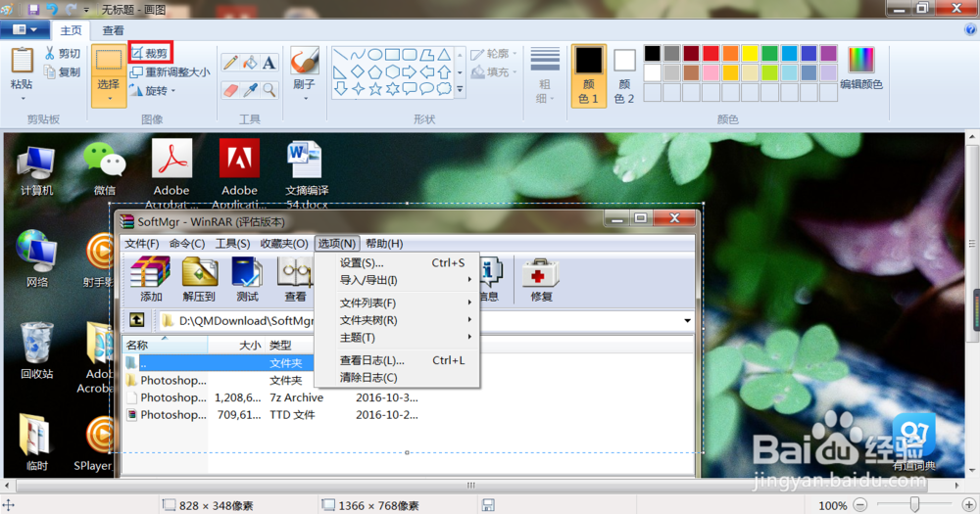The image size is (980, 514).
Task: Select the Color picker eyedropper tool
Action: point(249,90)
